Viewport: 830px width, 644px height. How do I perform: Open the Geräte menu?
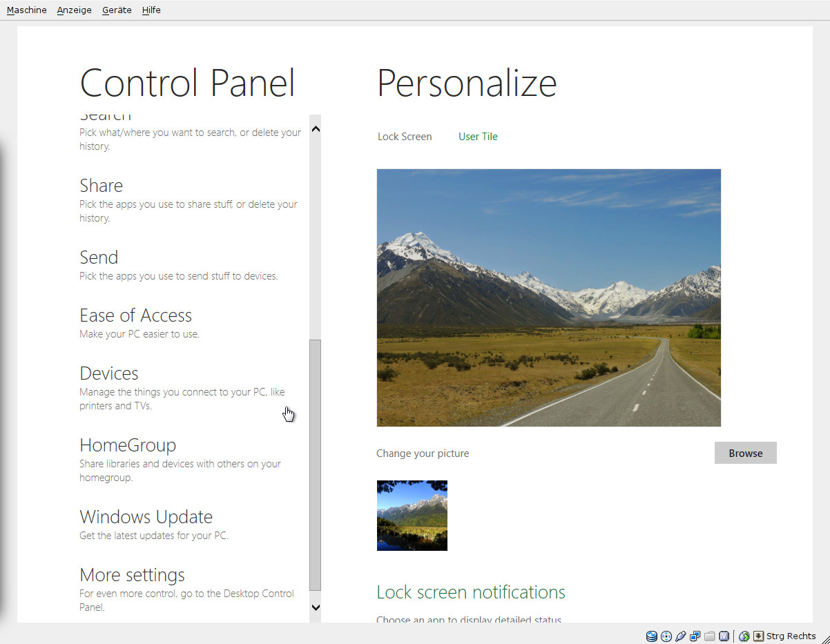coord(117,10)
